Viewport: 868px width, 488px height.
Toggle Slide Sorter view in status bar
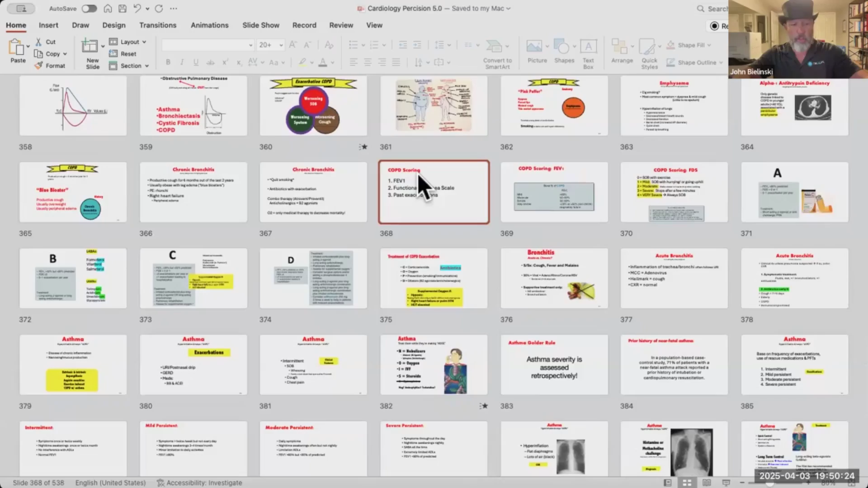687,483
